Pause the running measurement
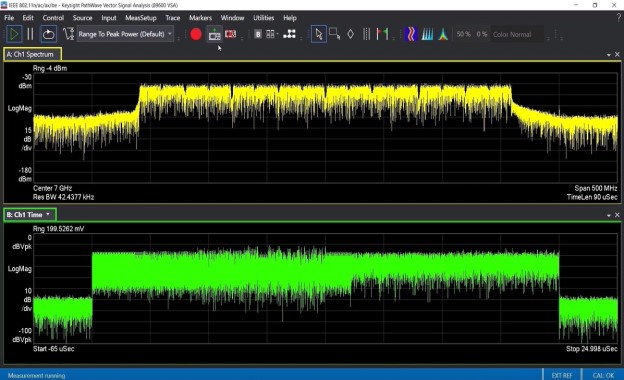This screenshot has width=624, height=380. (30, 34)
